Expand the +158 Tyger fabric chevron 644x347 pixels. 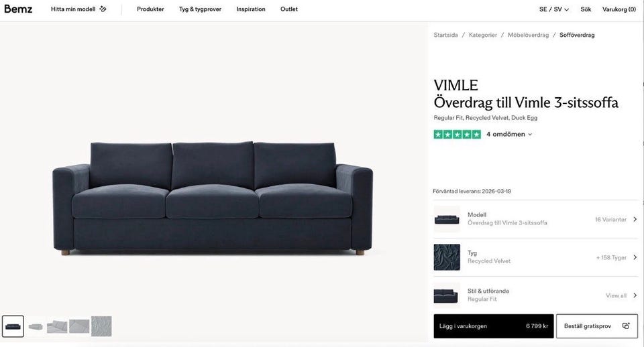[635, 257]
